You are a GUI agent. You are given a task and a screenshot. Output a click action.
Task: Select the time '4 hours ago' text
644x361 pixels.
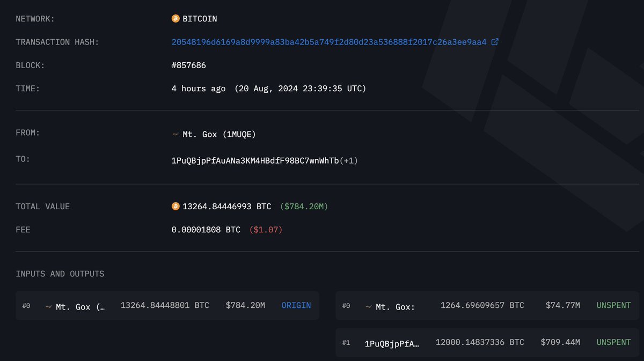pos(199,89)
